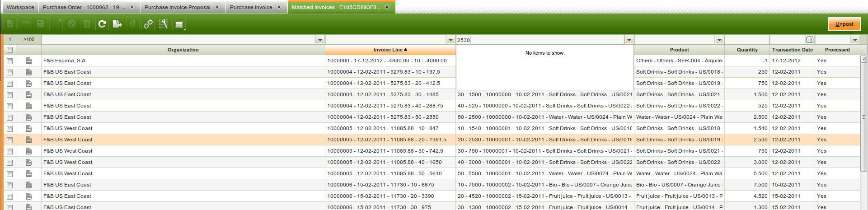This screenshot has height=210, width=868.
Task: Export grid to spreadsheet icon
Action: (117, 24)
